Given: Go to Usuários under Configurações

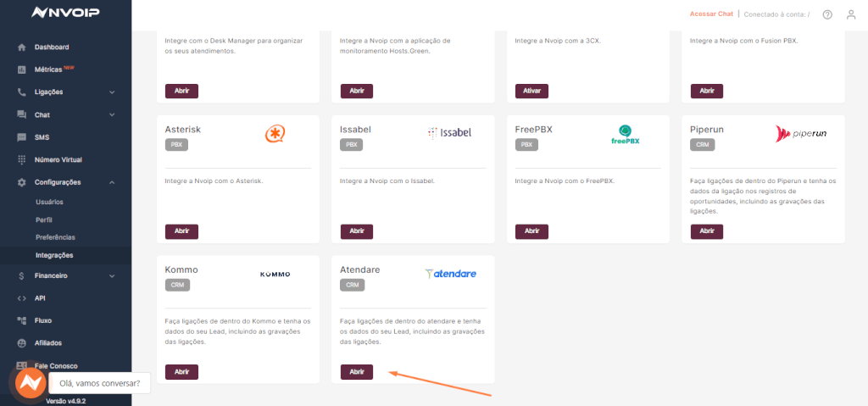Looking at the screenshot, I should (49, 203).
